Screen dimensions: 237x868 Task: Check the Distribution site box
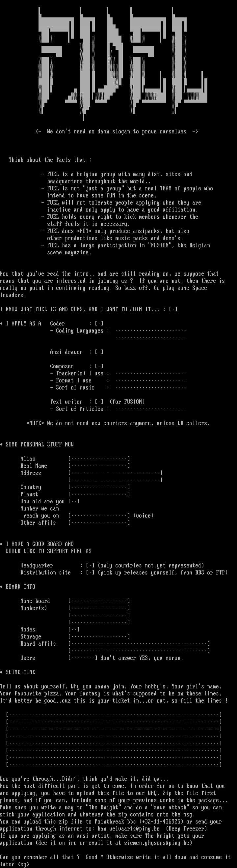point(90,572)
